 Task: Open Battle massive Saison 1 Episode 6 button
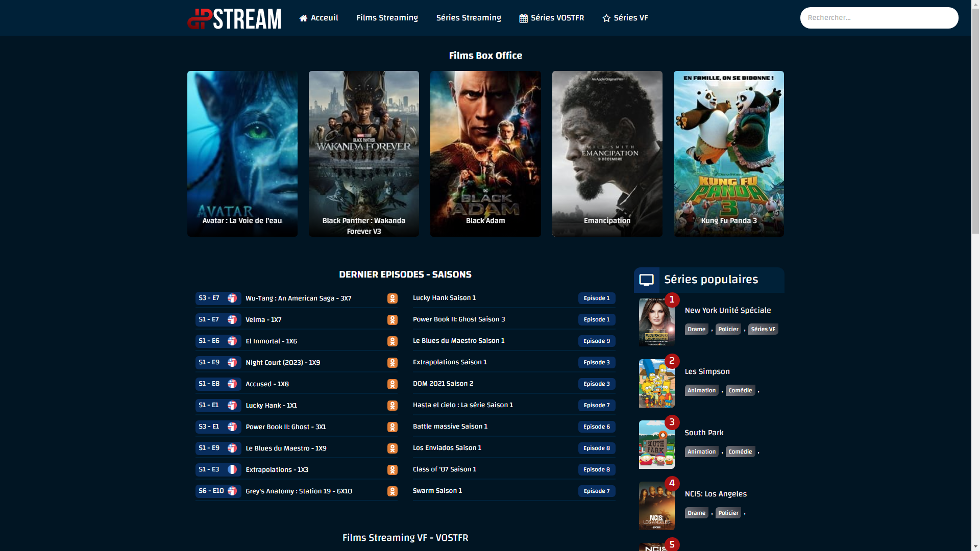pyautogui.click(x=597, y=427)
